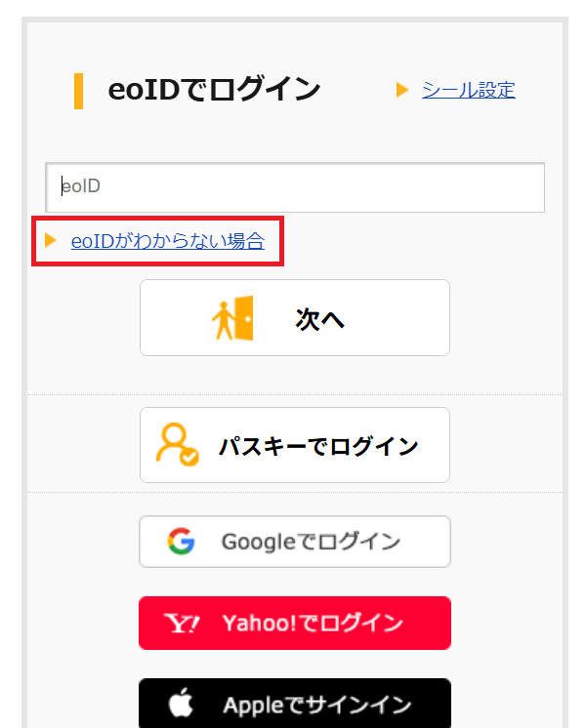Click the Google G logo
This screenshot has width=586, height=728.
coord(181,542)
